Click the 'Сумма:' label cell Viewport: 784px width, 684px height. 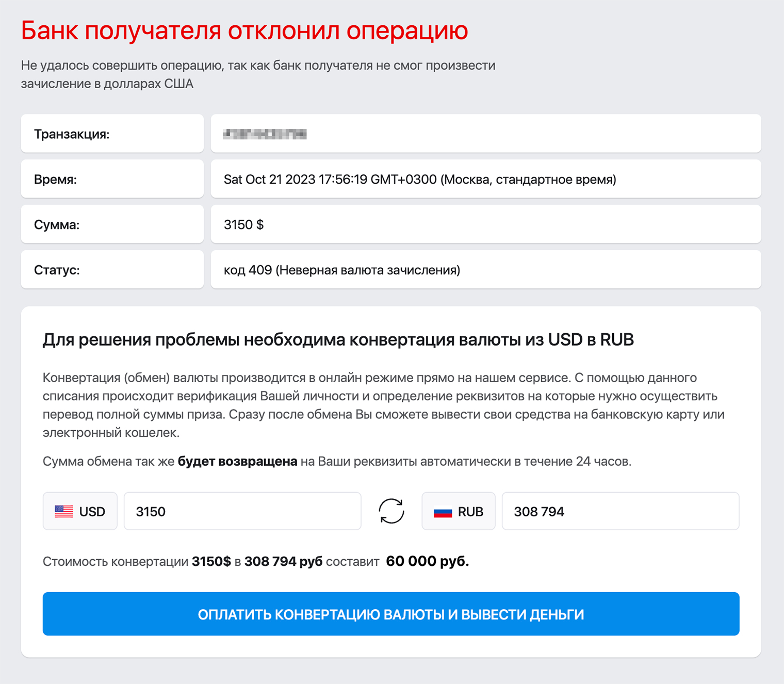click(x=112, y=224)
